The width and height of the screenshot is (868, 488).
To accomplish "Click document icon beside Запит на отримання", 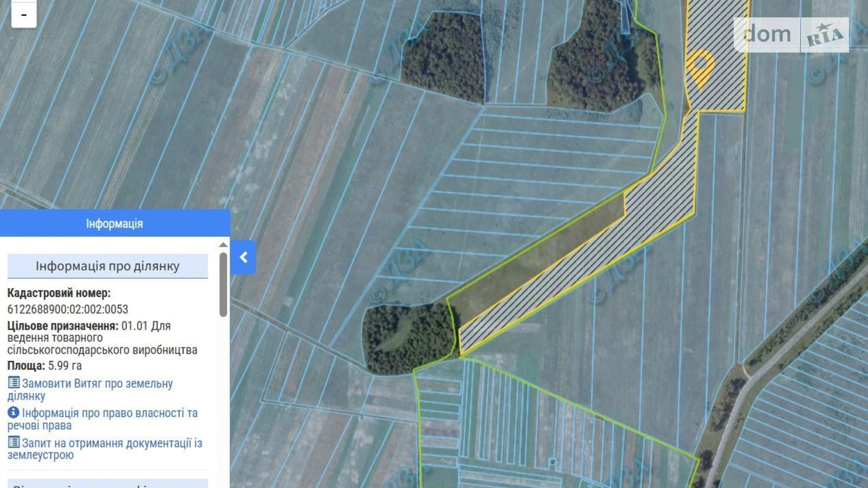I will (x=14, y=442).
